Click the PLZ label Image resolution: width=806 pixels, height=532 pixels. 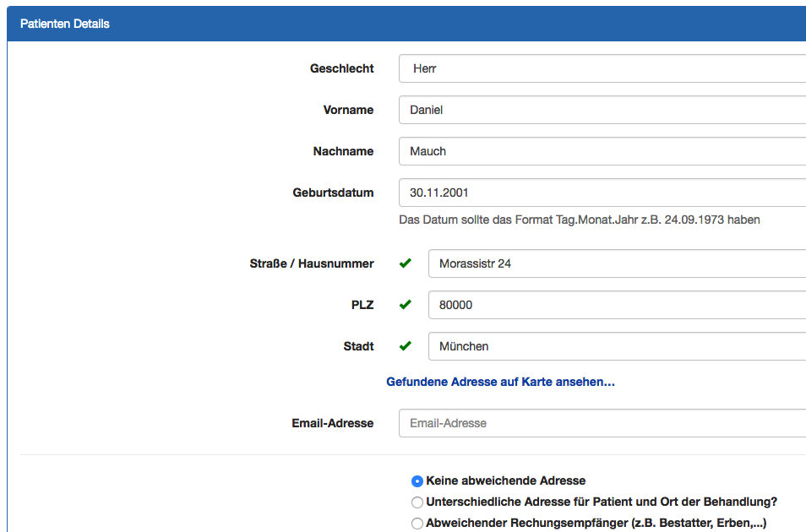click(362, 305)
